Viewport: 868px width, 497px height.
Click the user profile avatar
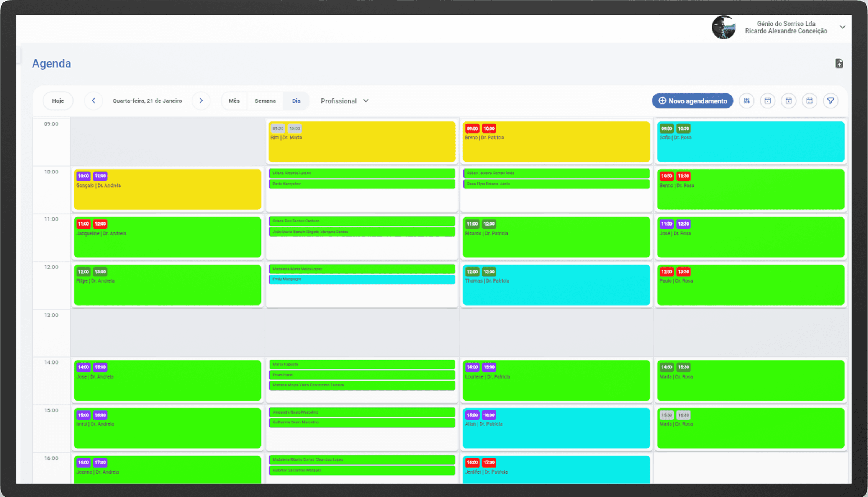tap(724, 27)
